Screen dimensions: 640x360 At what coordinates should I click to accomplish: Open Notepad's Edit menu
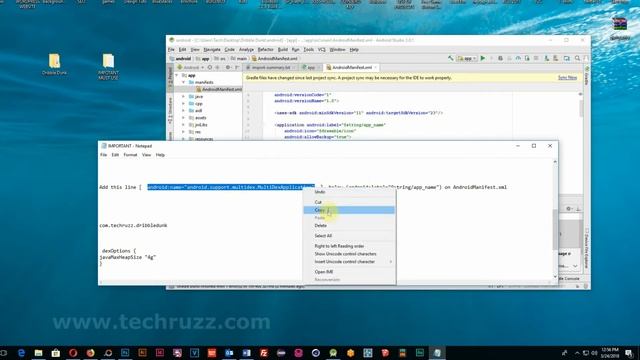115,155
